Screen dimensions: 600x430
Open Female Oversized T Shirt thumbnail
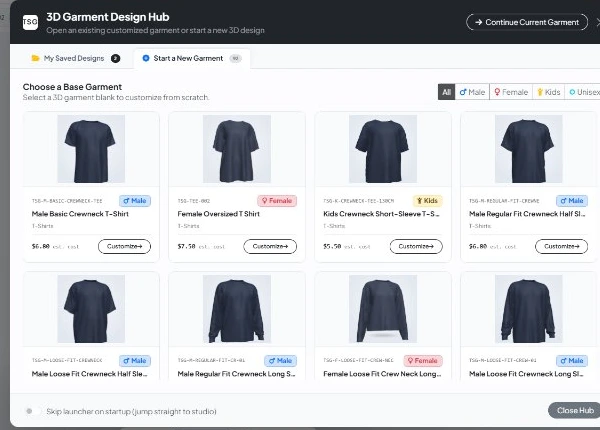[x=237, y=149]
